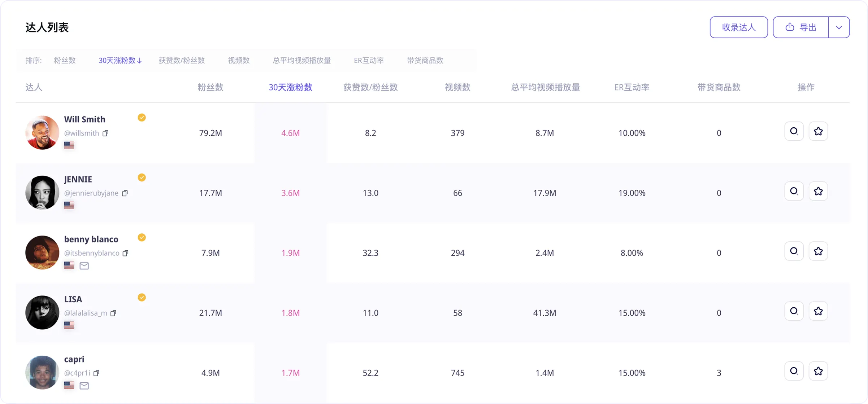
Task: Click benny blanco's avatar photo
Action: (42, 252)
